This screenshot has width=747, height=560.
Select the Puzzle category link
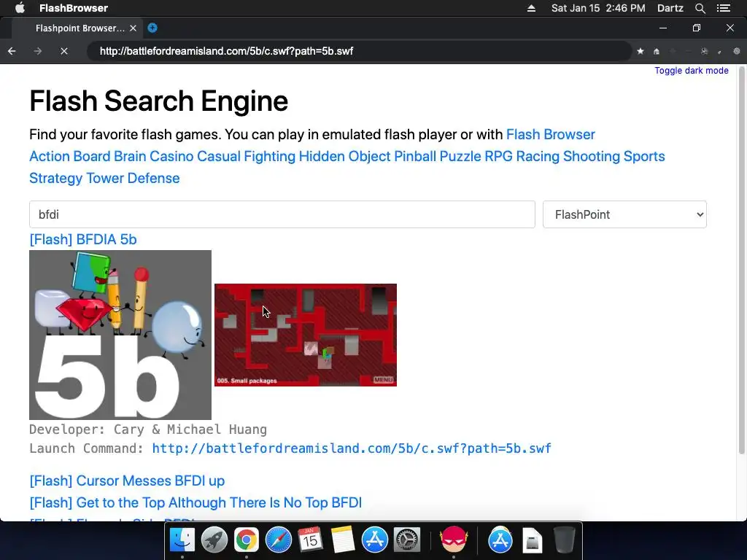click(x=460, y=156)
